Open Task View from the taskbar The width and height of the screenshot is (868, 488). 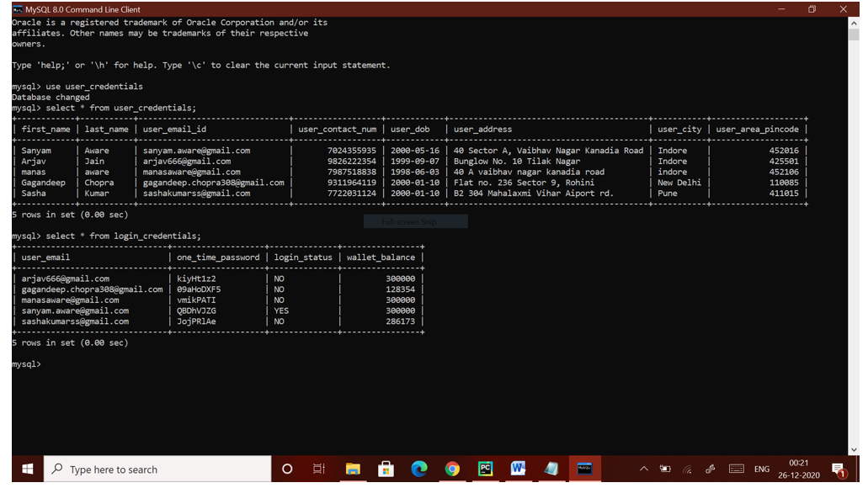(x=319, y=469)
